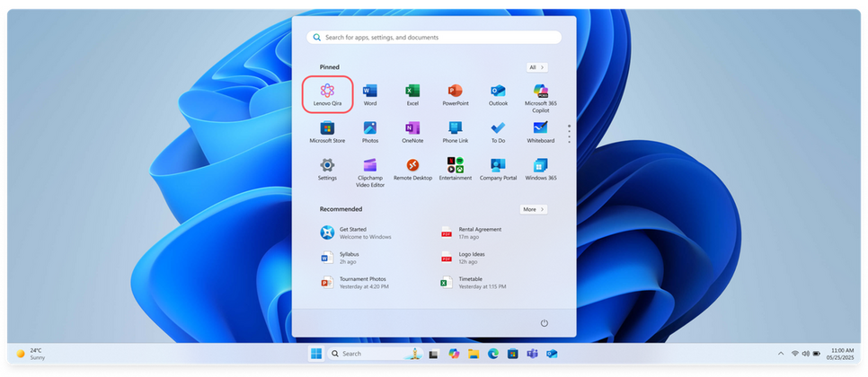Image resolution: width=868 pixels, height=377 pixels.
Task: Click the Start button on taskbar
Action: click(316, 354)
